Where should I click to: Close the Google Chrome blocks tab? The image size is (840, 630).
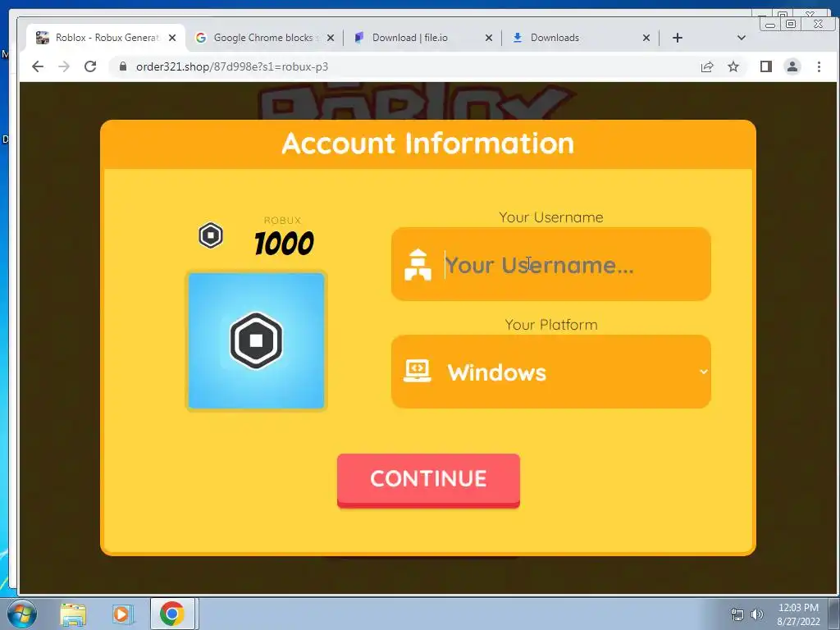click(331, 38)
